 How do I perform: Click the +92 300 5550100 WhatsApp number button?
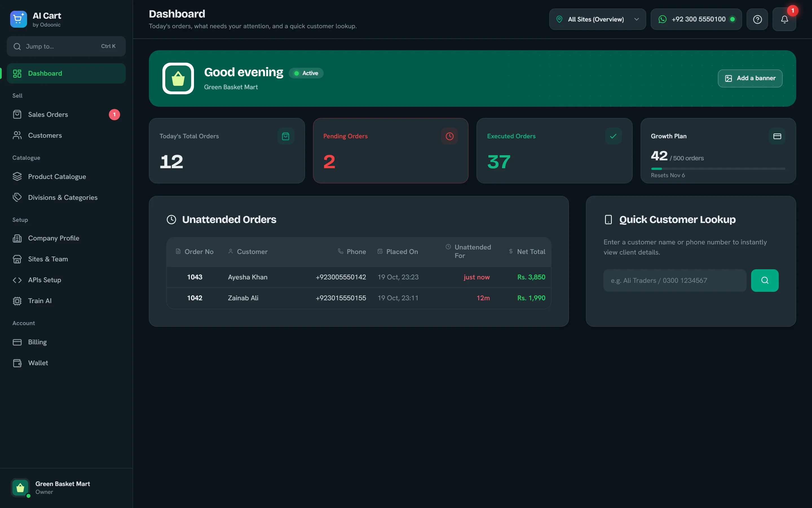tap(696, 19)
